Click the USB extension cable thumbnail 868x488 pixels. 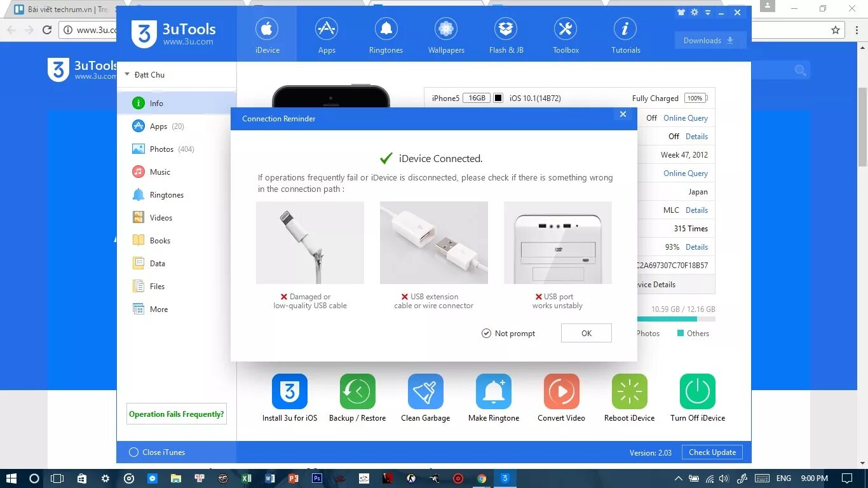434,243
